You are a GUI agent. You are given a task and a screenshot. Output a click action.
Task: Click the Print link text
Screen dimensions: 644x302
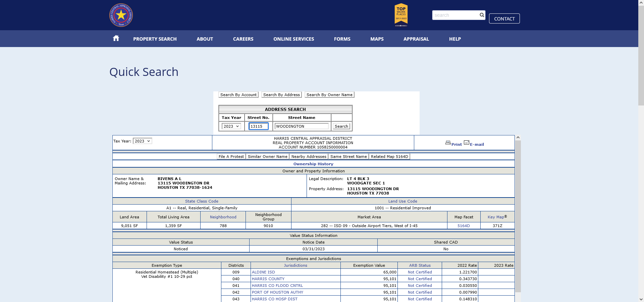(457, 144)
